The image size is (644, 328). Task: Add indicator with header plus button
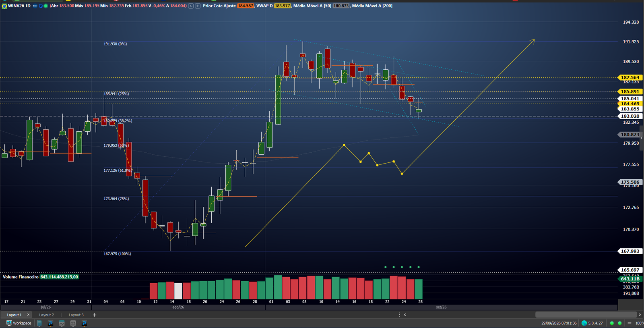pyautogui.click(x=198, y=6)
